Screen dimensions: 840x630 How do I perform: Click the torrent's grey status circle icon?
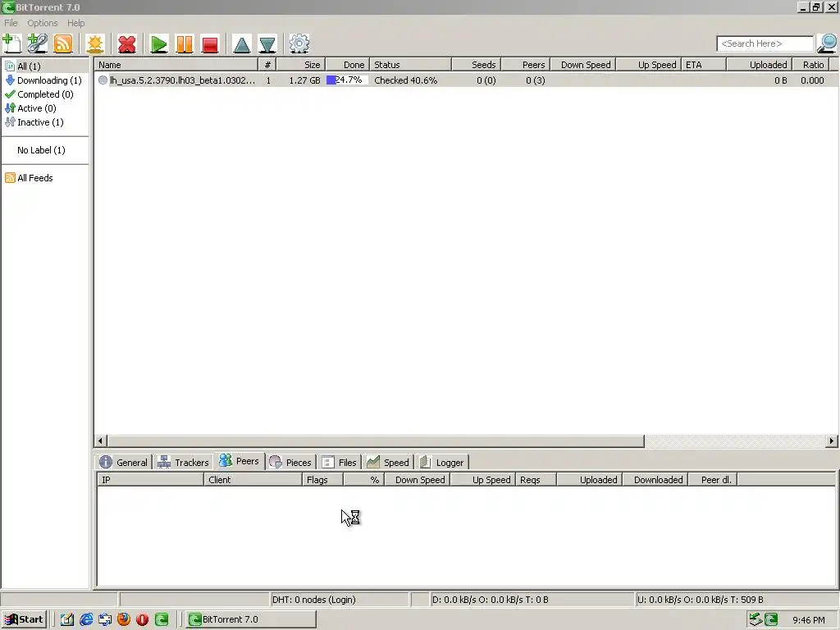pyautogui.click(x=103, y=80)
